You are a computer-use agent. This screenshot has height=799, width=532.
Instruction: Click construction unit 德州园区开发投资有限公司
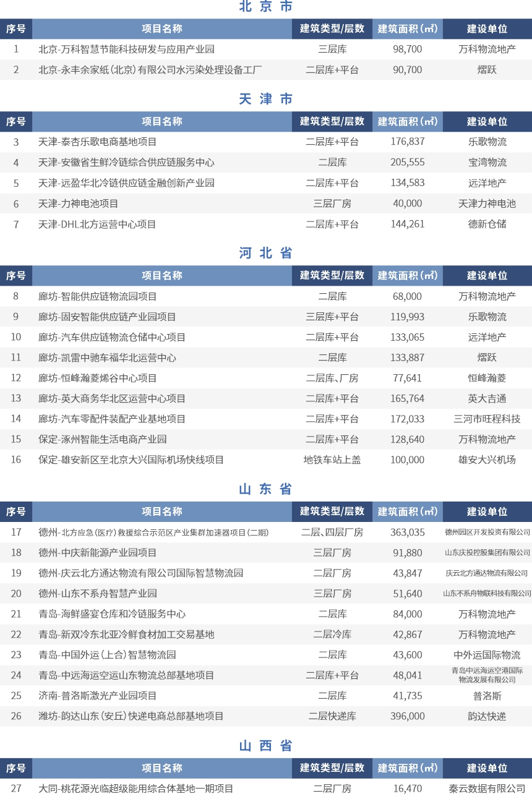(x=487, y=532)
